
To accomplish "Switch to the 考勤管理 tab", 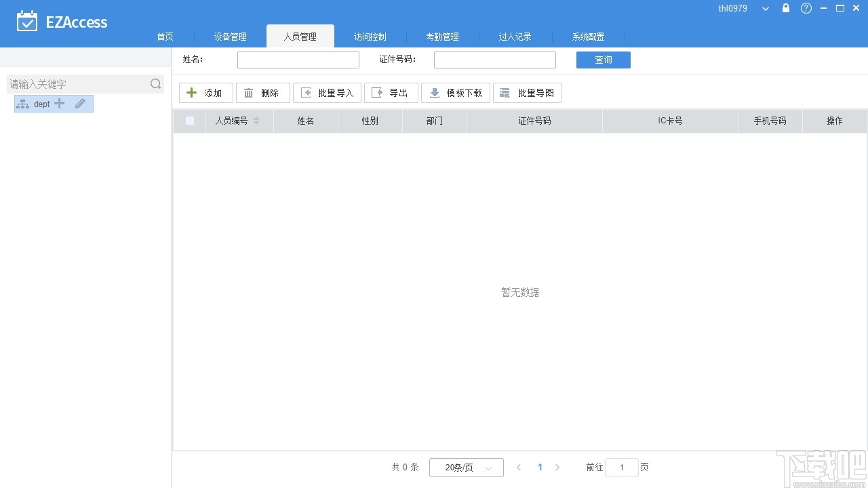I will click(x=443, y=37).
